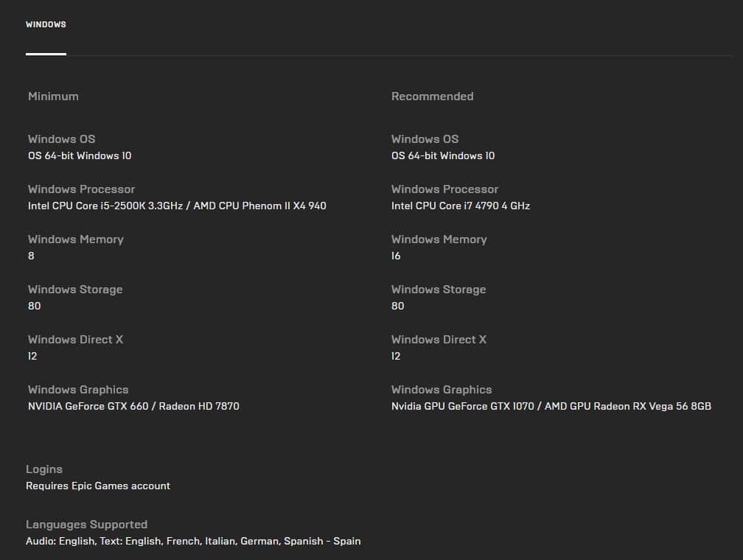Select the WINDOWS platform tab
Screen dimensions: 743x560
pyautogui.click(x=46, y=24)
